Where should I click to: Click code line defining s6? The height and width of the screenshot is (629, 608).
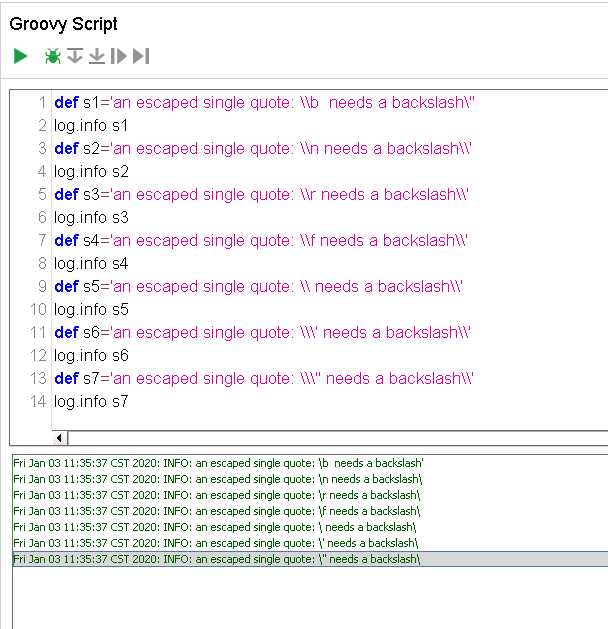(x=262, y=333)
